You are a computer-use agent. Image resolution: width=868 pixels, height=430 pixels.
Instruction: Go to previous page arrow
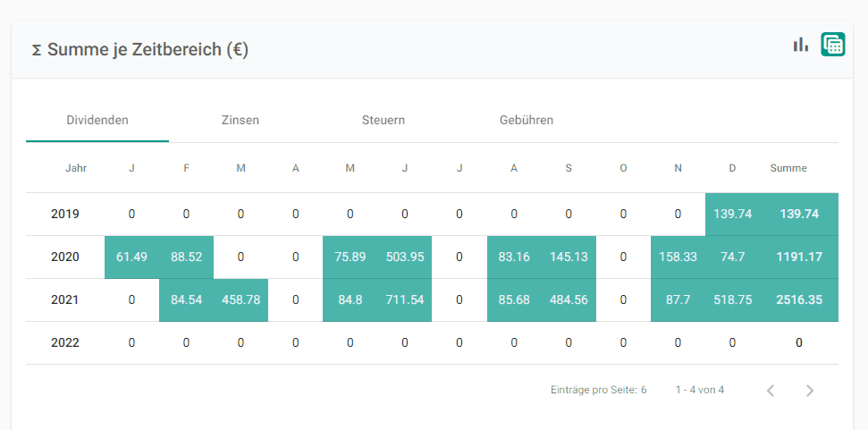[770, 390]
